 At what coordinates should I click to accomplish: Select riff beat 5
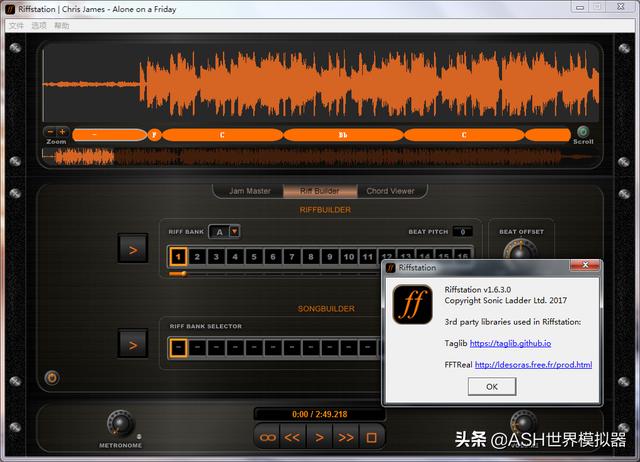tap(254, 257)
